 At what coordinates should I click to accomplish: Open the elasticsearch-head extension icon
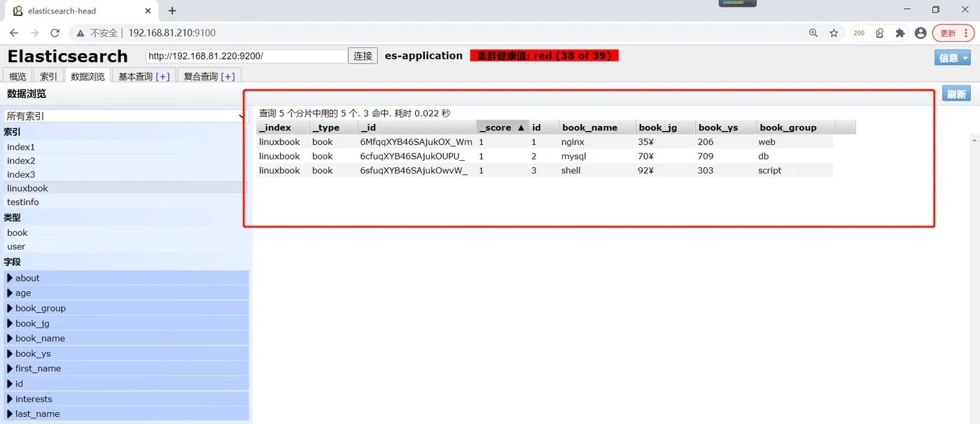pyautogui.click(x=880, y=33)
